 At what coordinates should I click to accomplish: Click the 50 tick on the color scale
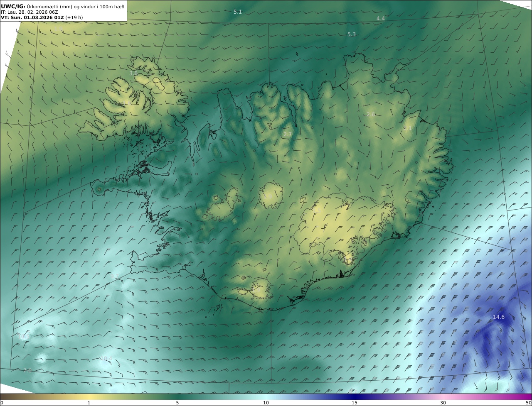529,403
